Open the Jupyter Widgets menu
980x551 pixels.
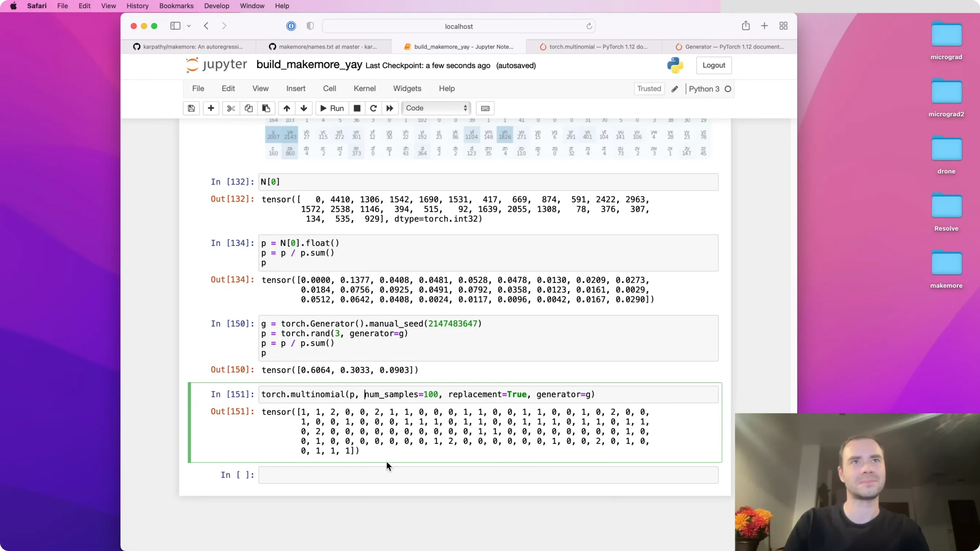(x=407, y=89)
